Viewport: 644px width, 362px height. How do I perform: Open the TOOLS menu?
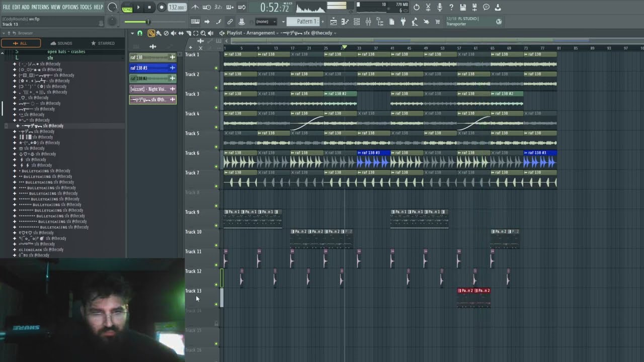86,7
